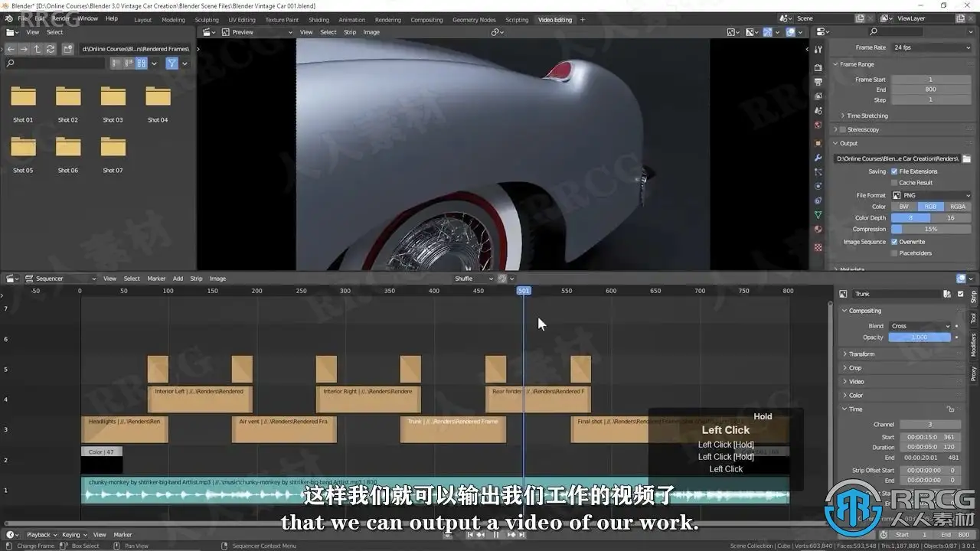Select the RGBA color mode button

pyautogui.click(x=958, y=207)
